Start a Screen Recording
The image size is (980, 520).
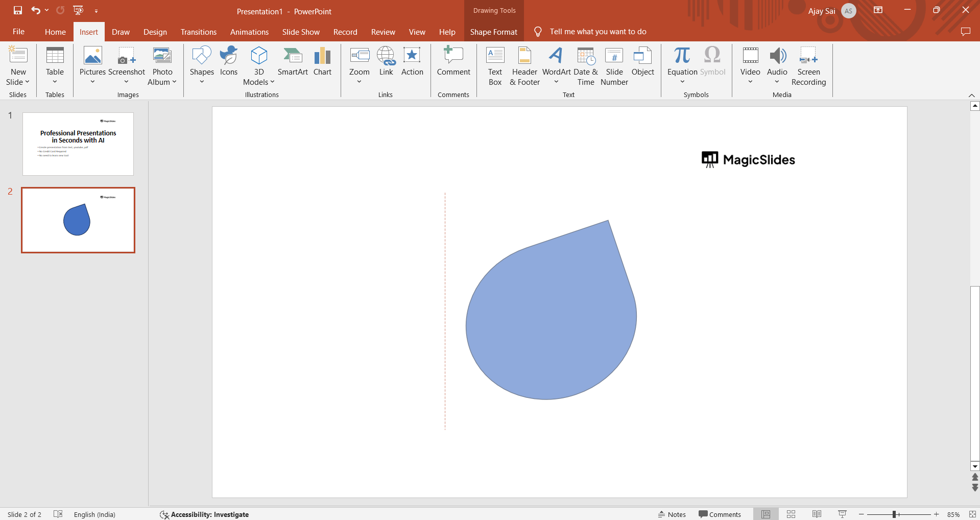pos(808,66)
